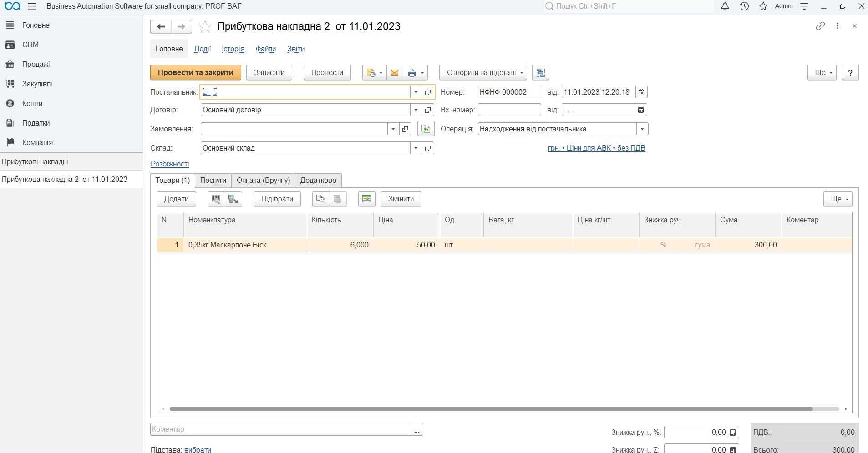Open the Склад record icon
This screenshot has width=868, height=453.
[428, 148]
